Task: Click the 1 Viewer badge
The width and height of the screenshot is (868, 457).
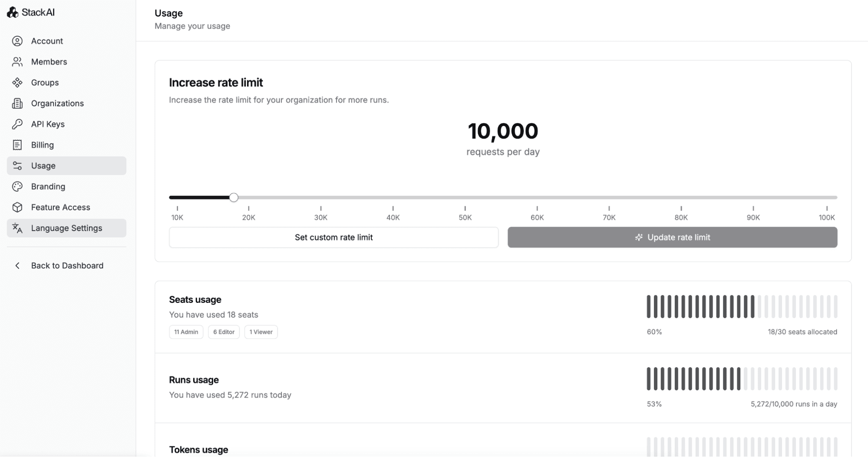Action: (261, 332)
